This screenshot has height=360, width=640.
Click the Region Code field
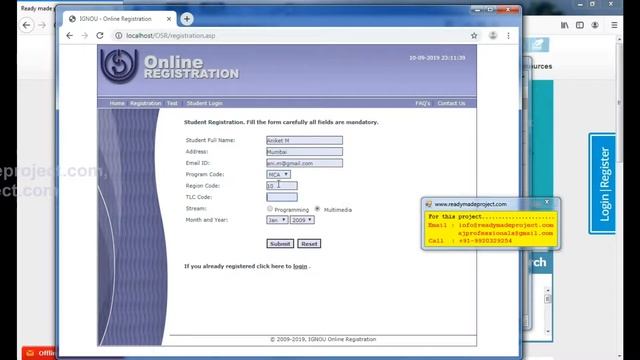pos(282,186)
